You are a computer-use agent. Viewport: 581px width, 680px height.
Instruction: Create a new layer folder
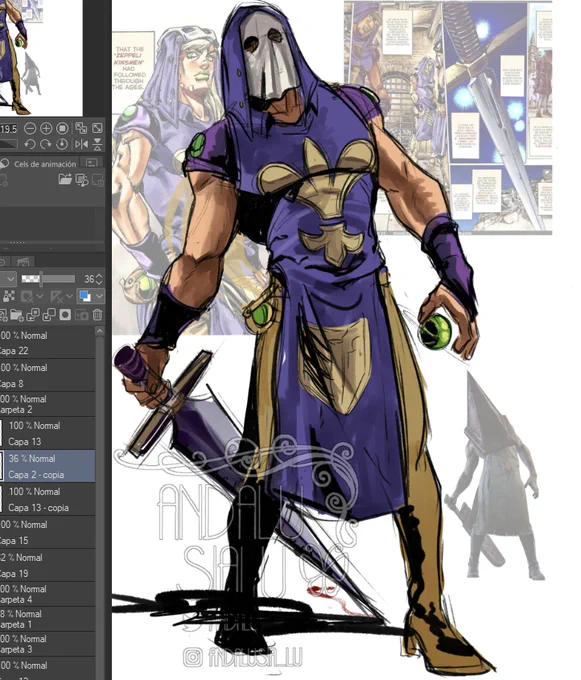(x=17, y=315)
